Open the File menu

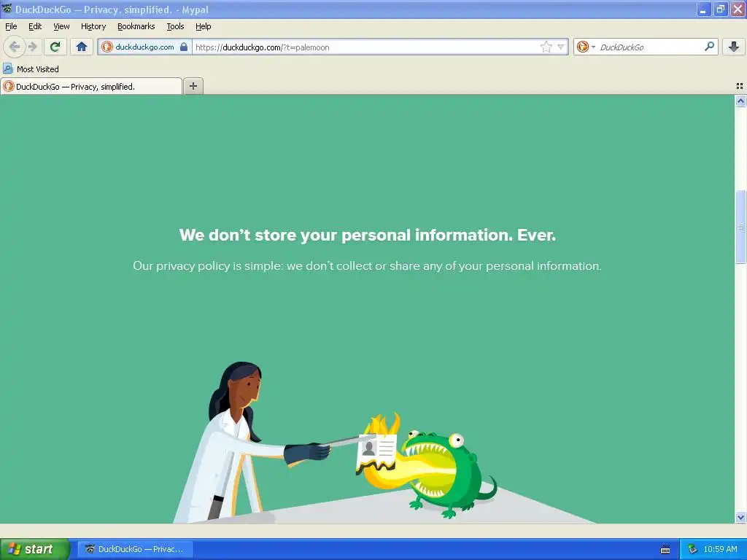(11, 27)
